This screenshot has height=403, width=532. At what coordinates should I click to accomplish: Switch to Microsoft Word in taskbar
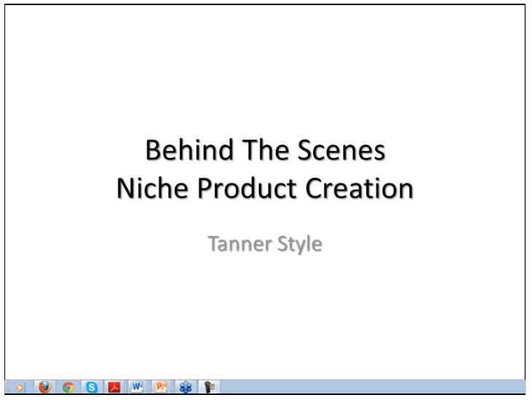click(x=137, y=387)
